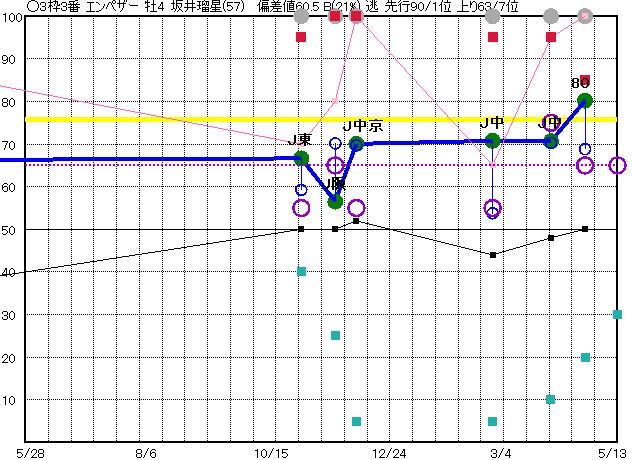632x460 pixels.
Task: Select the green dot labeled J阪
Action: [335, 201]
